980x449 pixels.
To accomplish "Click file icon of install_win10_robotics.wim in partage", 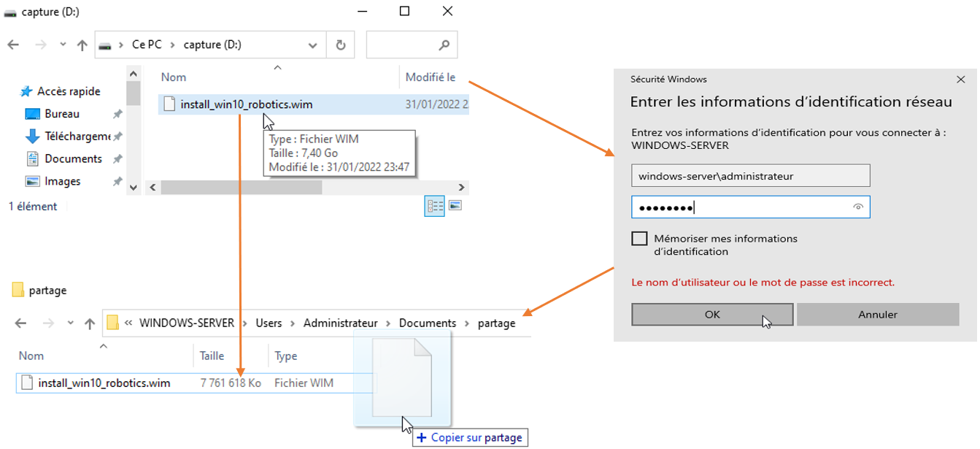I will click(x=27, y=383).
